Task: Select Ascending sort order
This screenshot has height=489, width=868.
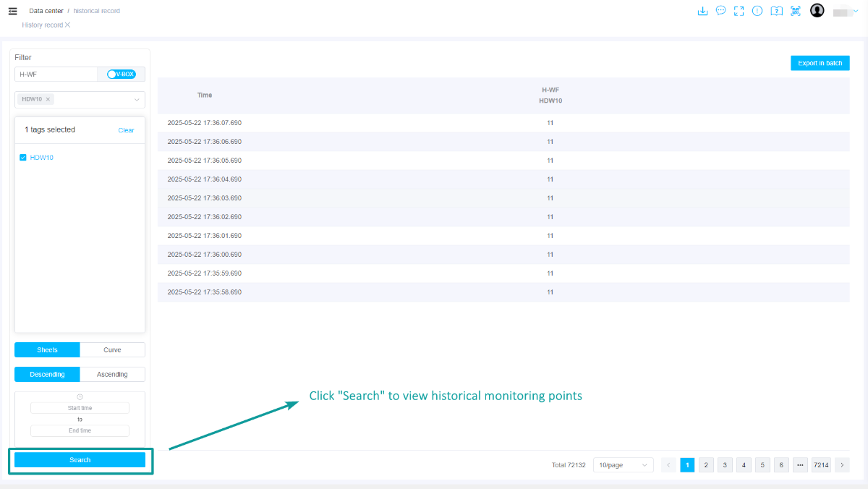Action: pyautogui.click(x=112, y=375)
